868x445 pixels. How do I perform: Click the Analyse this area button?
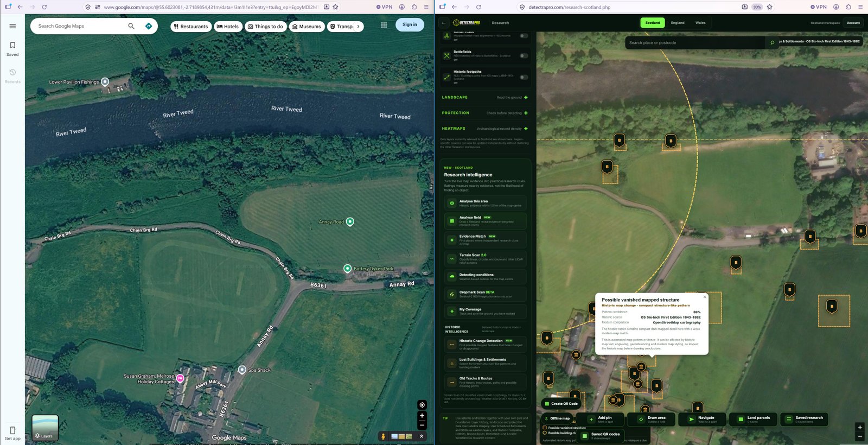pos(486,204)
